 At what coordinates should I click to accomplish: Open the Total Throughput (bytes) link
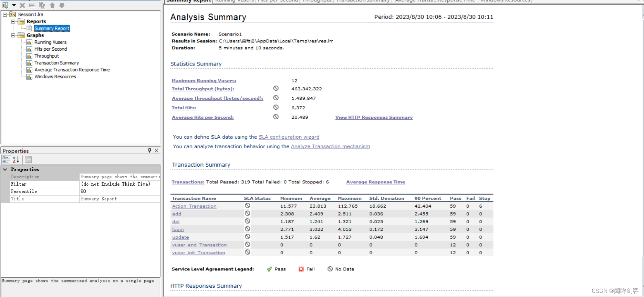point(203,89)
